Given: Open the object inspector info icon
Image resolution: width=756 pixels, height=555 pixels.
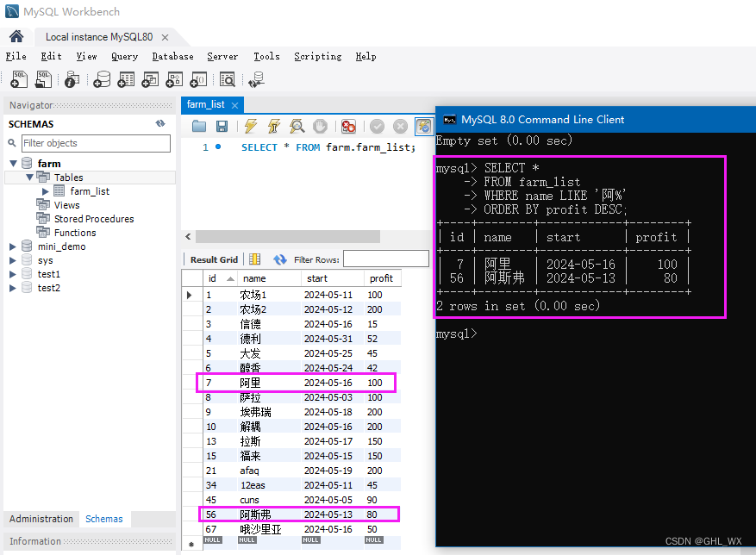Looking at the screenshot, I should (72, 79).
